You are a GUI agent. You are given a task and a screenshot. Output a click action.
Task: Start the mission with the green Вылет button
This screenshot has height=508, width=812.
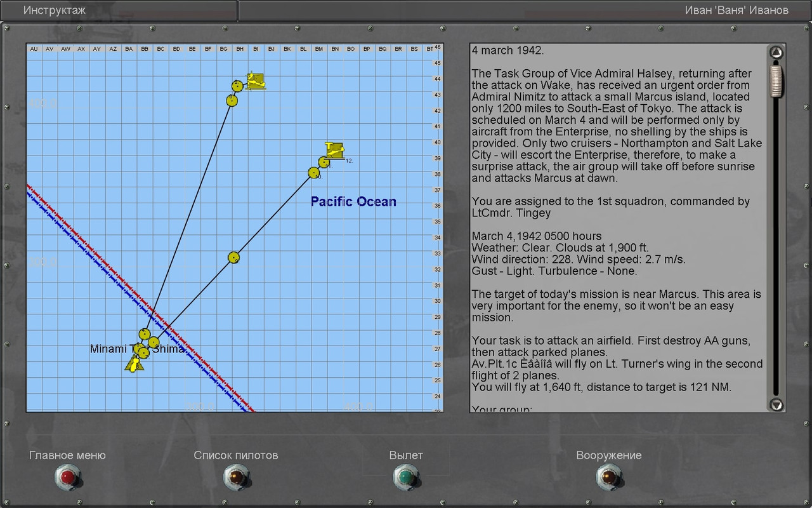point(405,478)
